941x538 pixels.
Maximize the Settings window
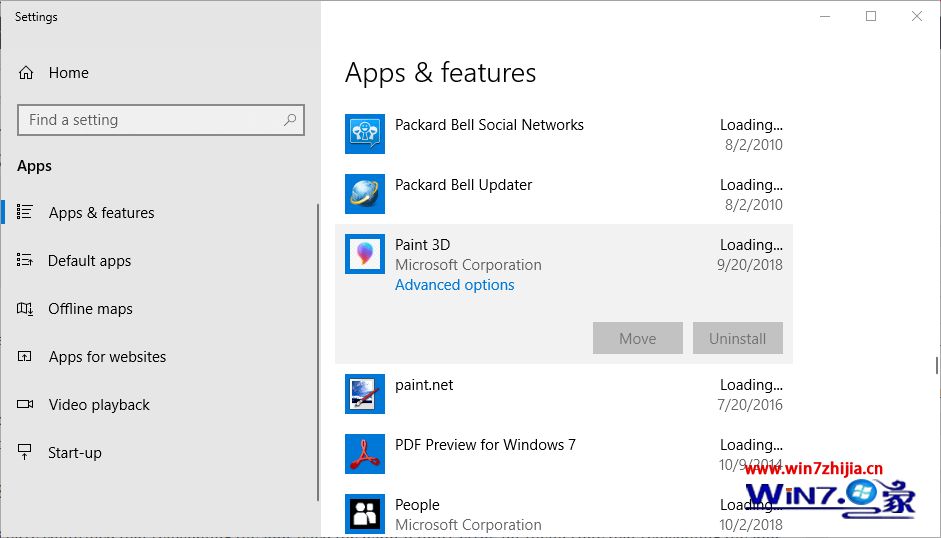tap(871, 16)
